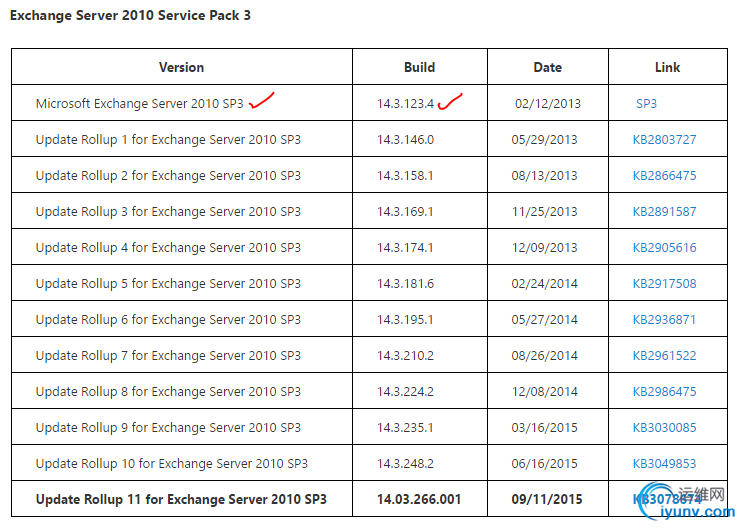741x528 pixels.
Task: Select 'Update Rollup 3 for Exchange Server 2010 SP3'
Action: 168,211
